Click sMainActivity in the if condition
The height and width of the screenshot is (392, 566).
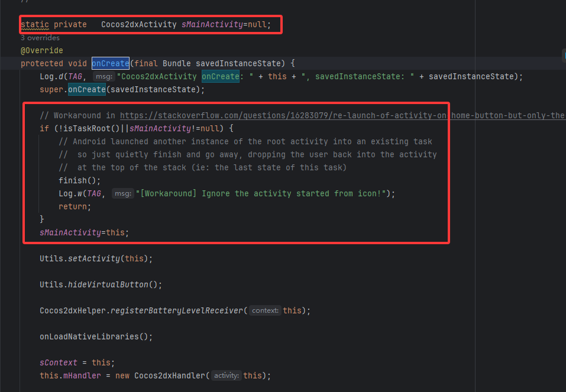pyautogui.click(x=160, y=128)
